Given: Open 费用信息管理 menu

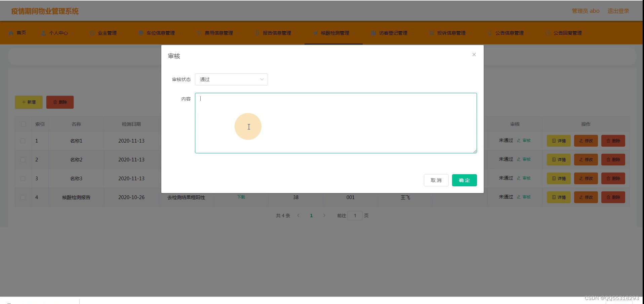Looking at the screenshot, I should (218, 33).
